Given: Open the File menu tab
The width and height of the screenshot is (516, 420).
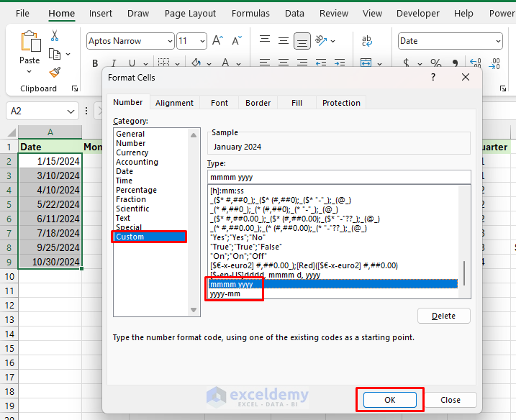Looking at the screenshot, I should (x=22, y=13).
